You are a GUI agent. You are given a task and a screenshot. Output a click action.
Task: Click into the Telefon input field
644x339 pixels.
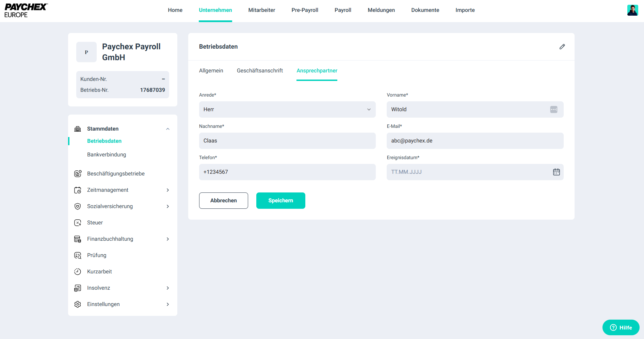(x=287, y=172)
